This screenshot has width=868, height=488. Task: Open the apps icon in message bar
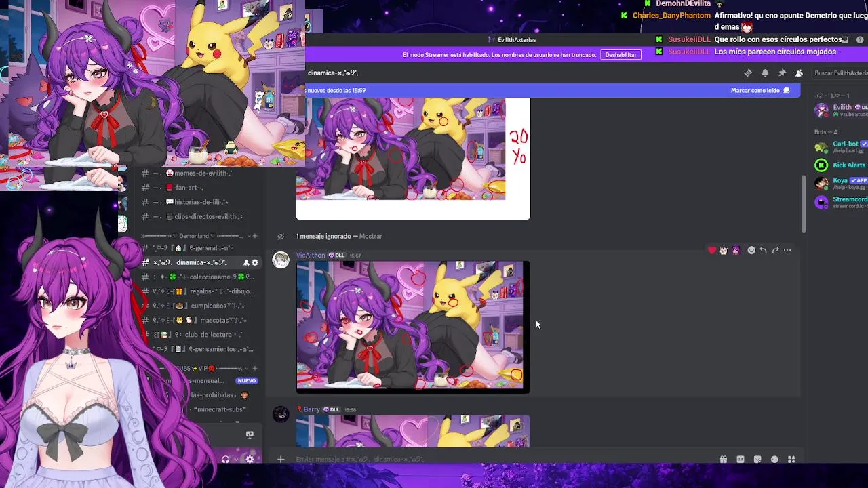[x=791, y=460]
